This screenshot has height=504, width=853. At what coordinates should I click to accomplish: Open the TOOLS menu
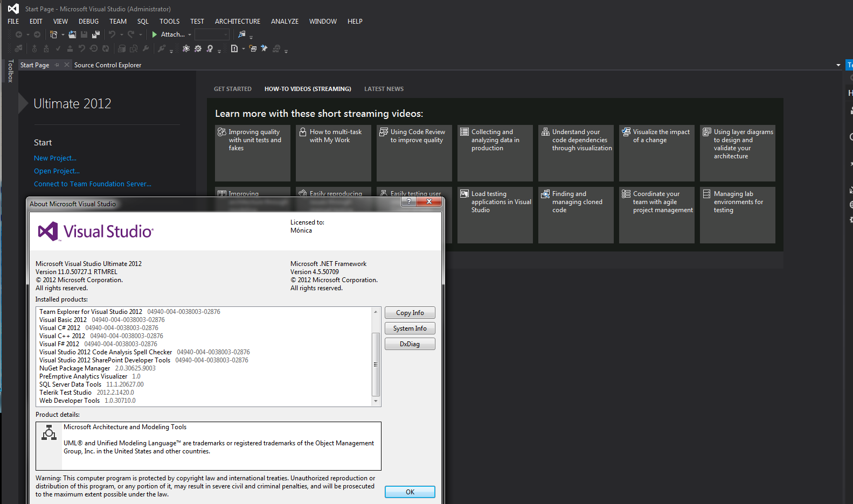tap(170, 22)
